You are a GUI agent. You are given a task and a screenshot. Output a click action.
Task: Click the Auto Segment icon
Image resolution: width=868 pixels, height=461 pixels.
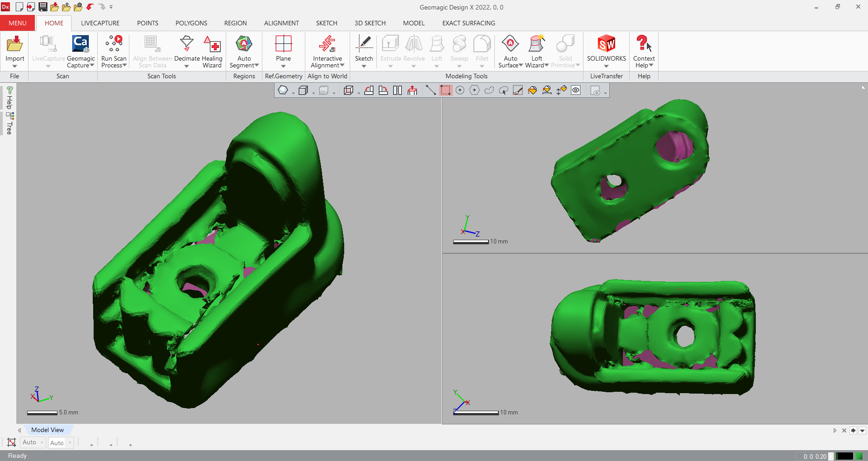(x=244, y=45)
